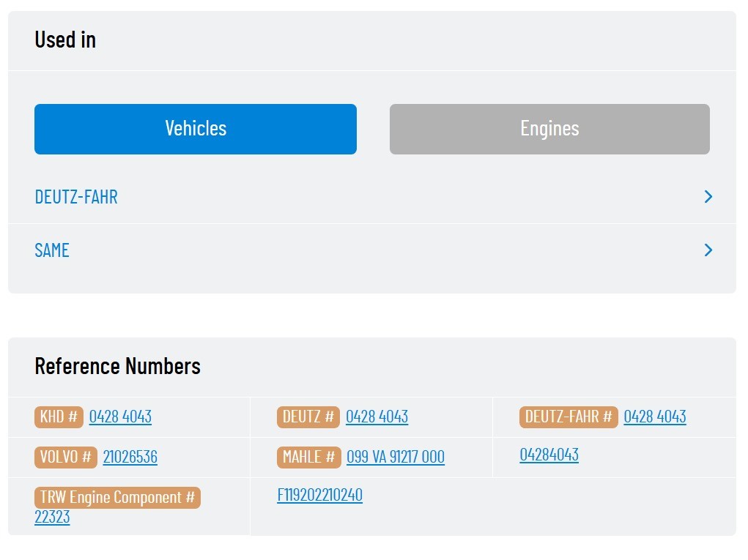Follow the unlabeled 04284043 reference link
The height and width of the screenshot is (560, 748).
coord(549,455)
